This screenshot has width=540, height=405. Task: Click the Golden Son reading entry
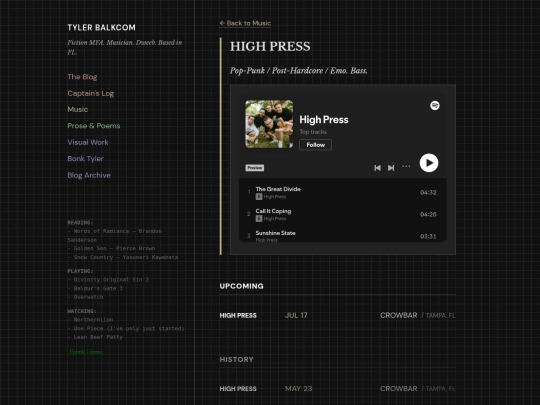[x=111, y=248]
